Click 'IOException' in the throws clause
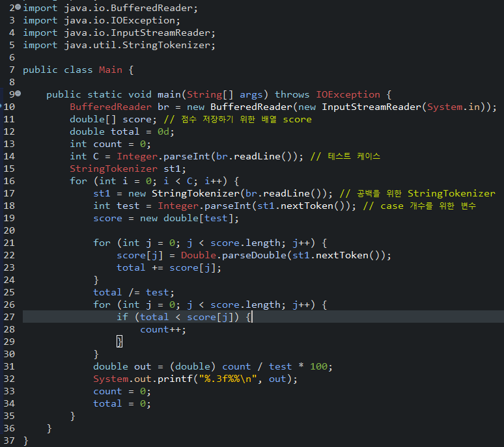Image resolution: width=504 pixels, height=447 pixels. point(348,95)
